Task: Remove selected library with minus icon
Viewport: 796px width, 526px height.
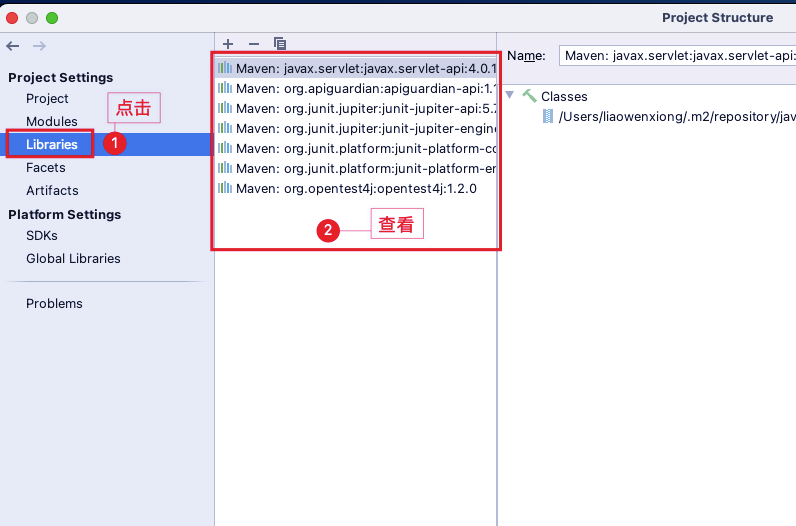Action: click(254, 44)
